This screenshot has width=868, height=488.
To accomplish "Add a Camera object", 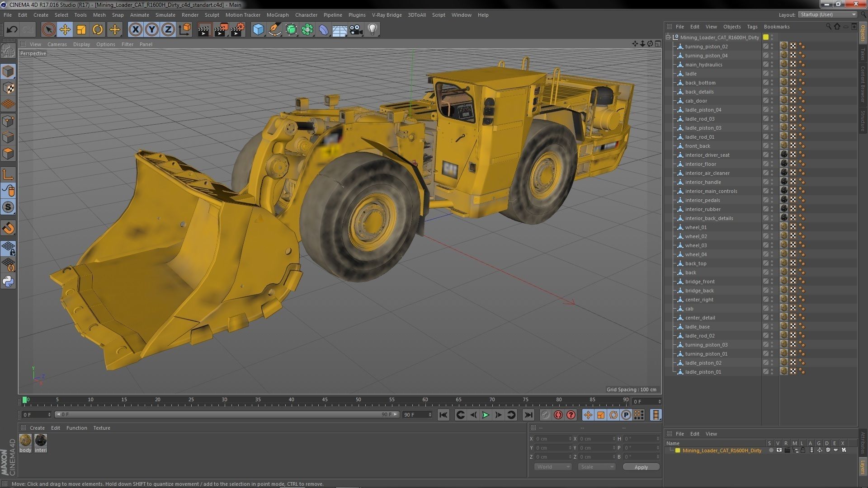I will [356, 30].
